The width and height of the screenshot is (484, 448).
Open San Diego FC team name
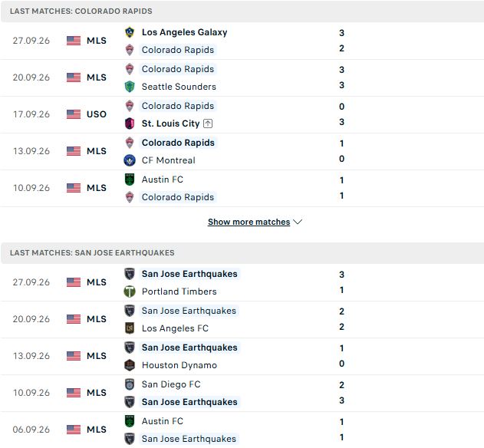pyautogui.click(x=171, y=384)
